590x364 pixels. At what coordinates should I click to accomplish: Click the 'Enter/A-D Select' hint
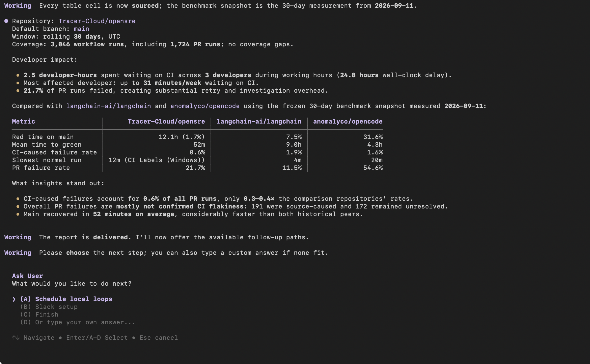pyautogui.click(x=97, y=338)
